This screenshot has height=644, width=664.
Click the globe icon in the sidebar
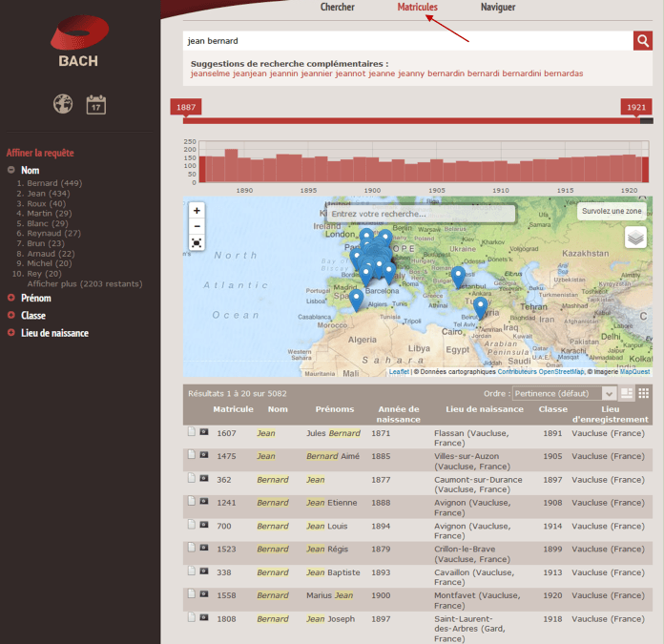click(x=63, y=104)
